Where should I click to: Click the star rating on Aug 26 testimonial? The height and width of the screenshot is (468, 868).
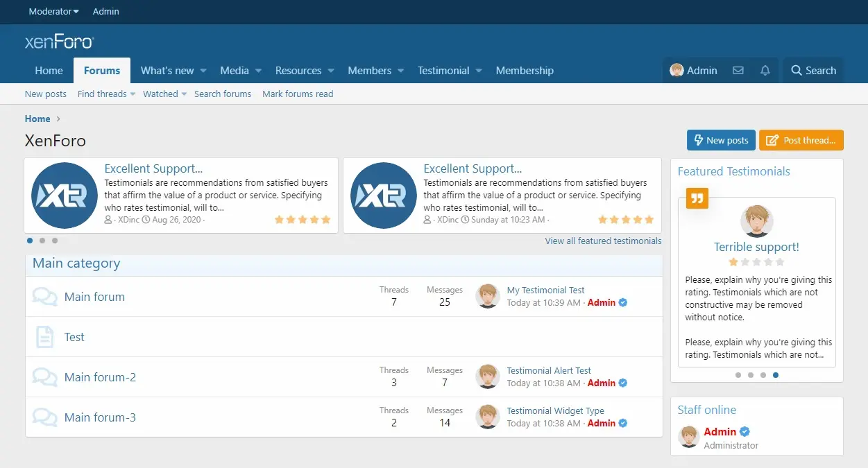(303, 220)
